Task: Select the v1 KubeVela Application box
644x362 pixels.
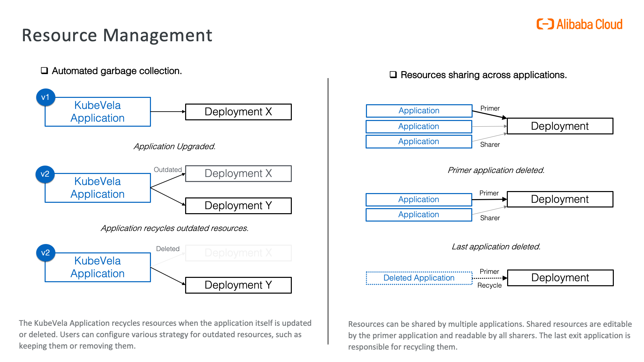Action: pos(98,112)
